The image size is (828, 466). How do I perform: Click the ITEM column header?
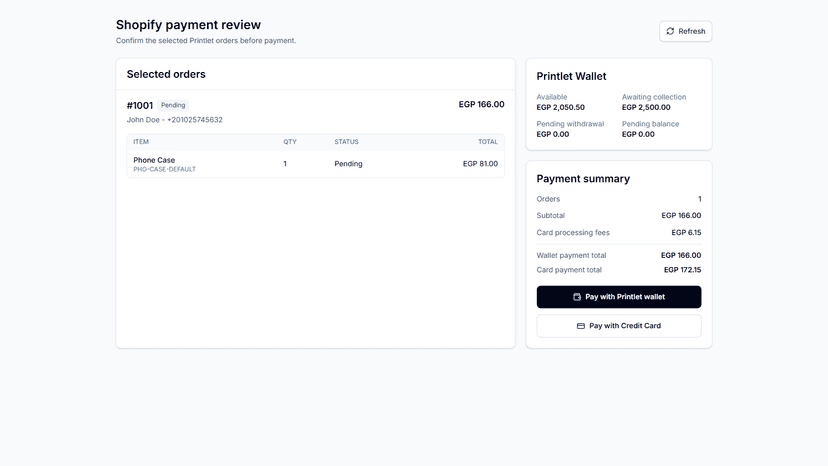[141, 142]
